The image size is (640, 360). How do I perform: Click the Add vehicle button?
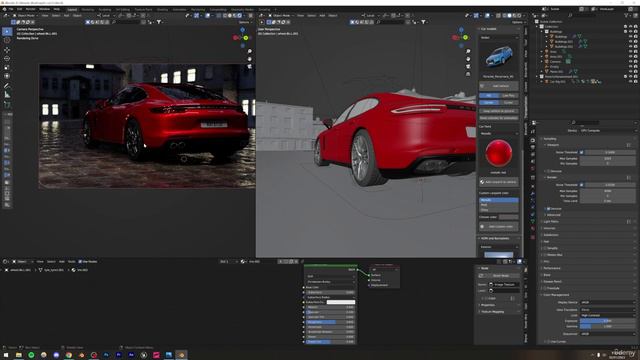pyautogui.click(x=498, y=86)
